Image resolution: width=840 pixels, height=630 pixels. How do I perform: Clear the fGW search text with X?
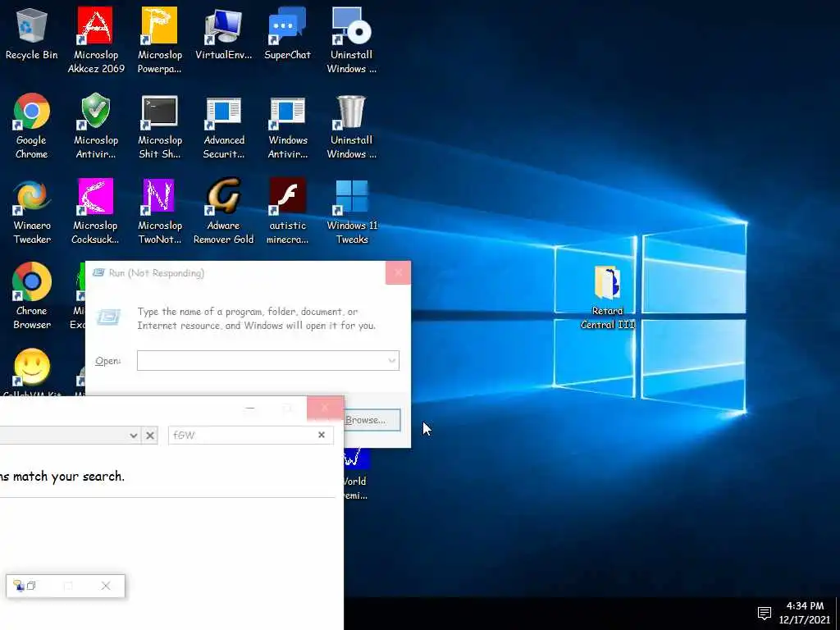[322, 435]
